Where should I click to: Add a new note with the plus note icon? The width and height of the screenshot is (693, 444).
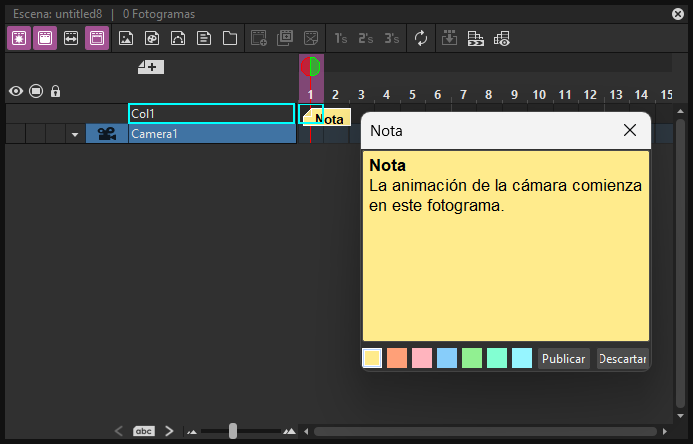coord(151,67)
